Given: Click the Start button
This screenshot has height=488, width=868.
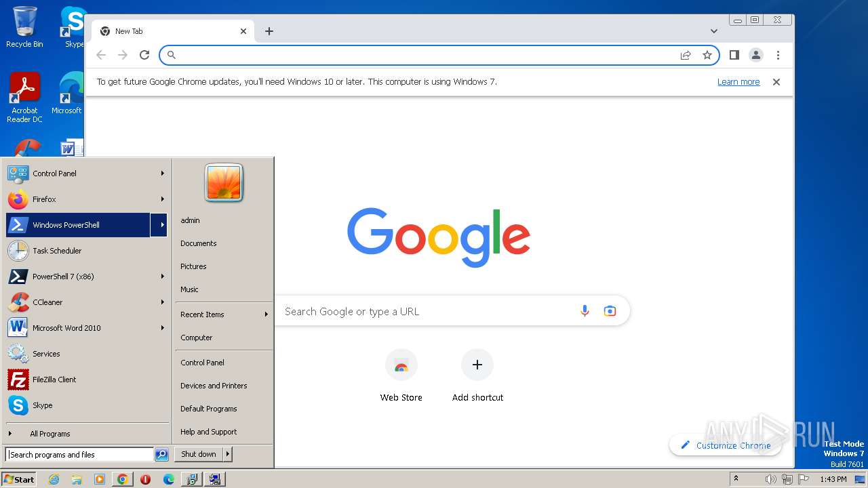Looking at the screenshot, I should coord(19,479).
